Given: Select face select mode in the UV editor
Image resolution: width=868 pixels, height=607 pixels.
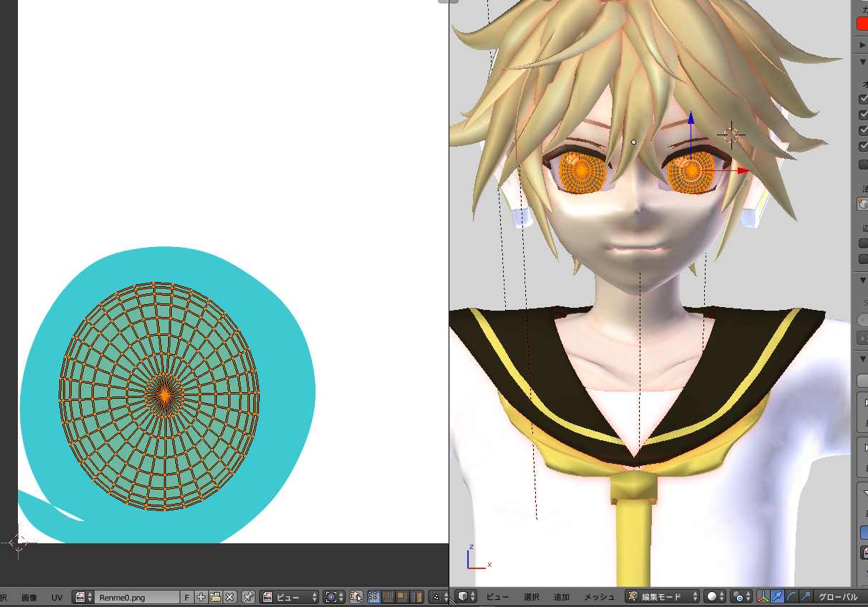Looking at the screenshot, I should point(402,597).
